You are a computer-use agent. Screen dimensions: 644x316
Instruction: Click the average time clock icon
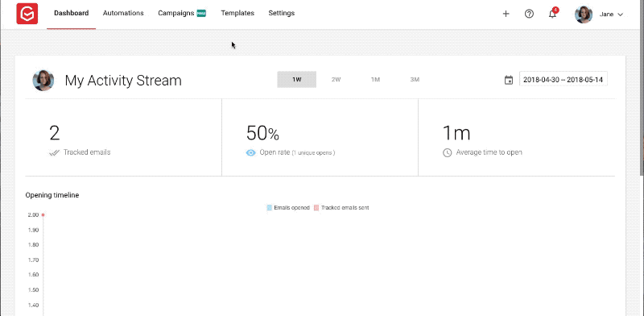(x=447, y=152)
